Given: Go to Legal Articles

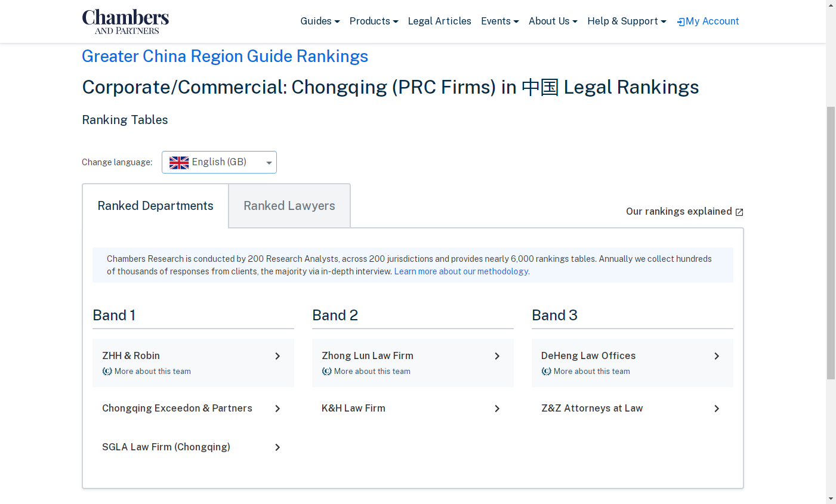Looking at the screenshot, I should tap(439, 21).
